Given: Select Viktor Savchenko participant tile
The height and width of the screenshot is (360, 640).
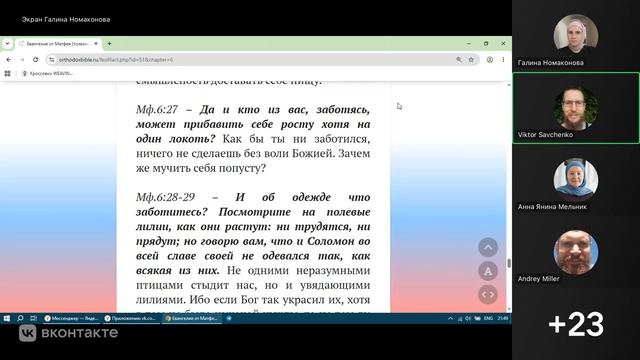Looking at the screenshot, I should coord(576,108).
